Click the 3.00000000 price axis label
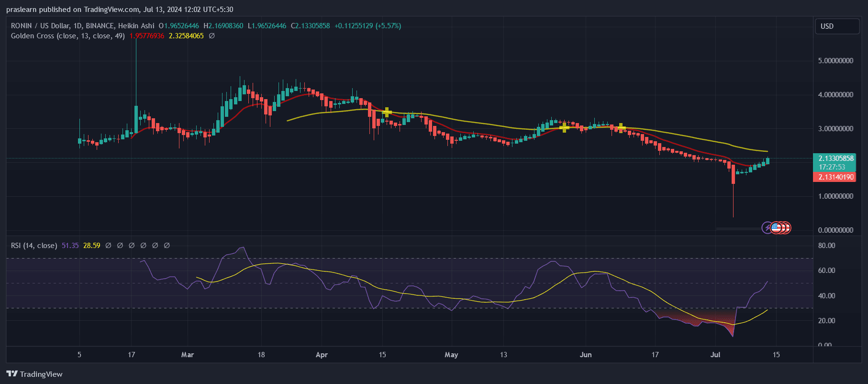The width and height of the screenshot is (868, 384). click(835, 129)
